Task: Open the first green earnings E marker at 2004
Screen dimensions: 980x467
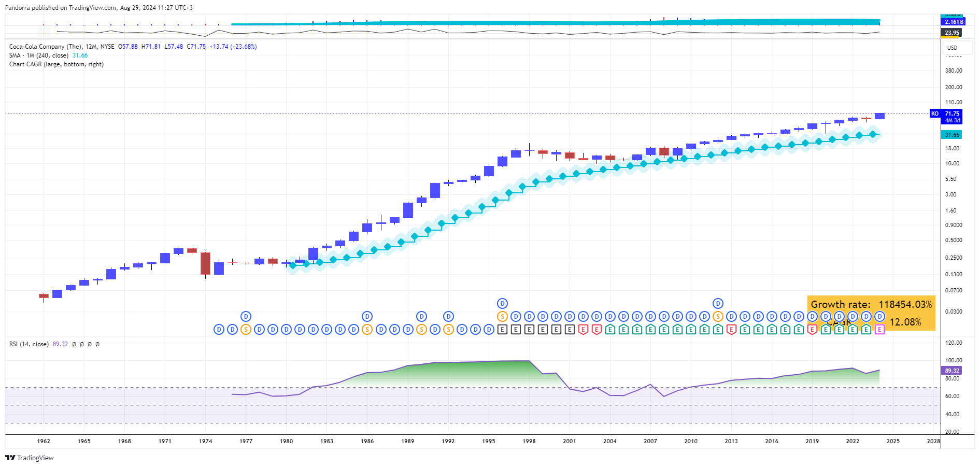Action: (610, 329)
